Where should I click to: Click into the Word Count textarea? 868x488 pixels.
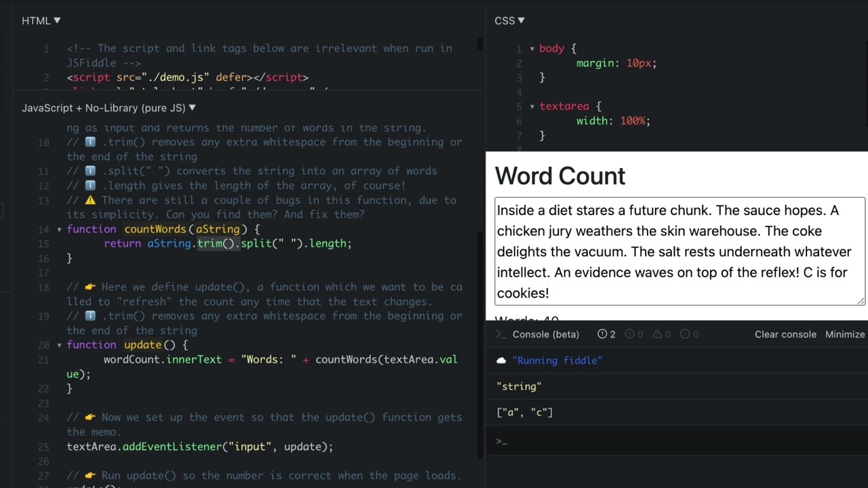coord(680,251)
